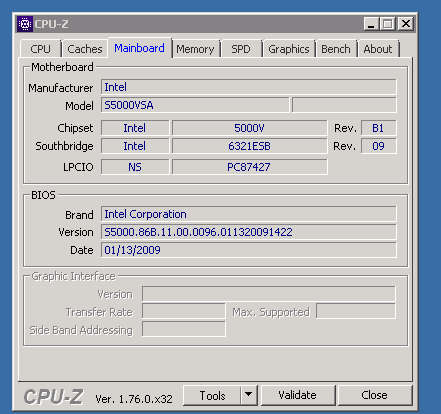Viewport: 441px width, 414px height.
Task: Click the BIOS Version field S5000.86B.11.00.0096
Action: pos(249,232)
